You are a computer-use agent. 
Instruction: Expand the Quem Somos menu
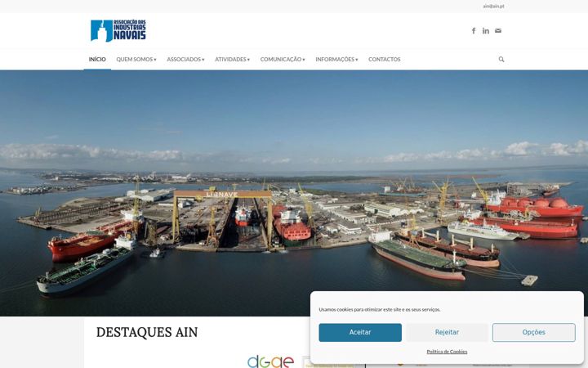136,60
